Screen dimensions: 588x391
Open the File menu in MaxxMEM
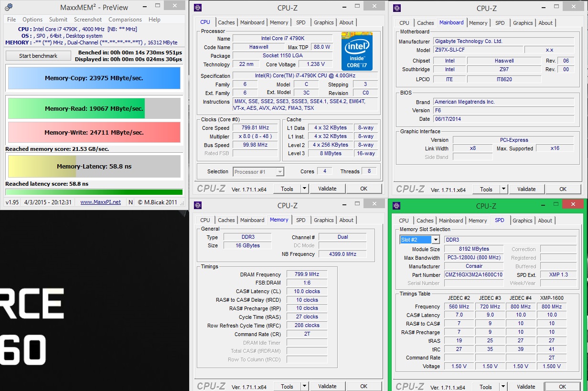pos(11,20)
